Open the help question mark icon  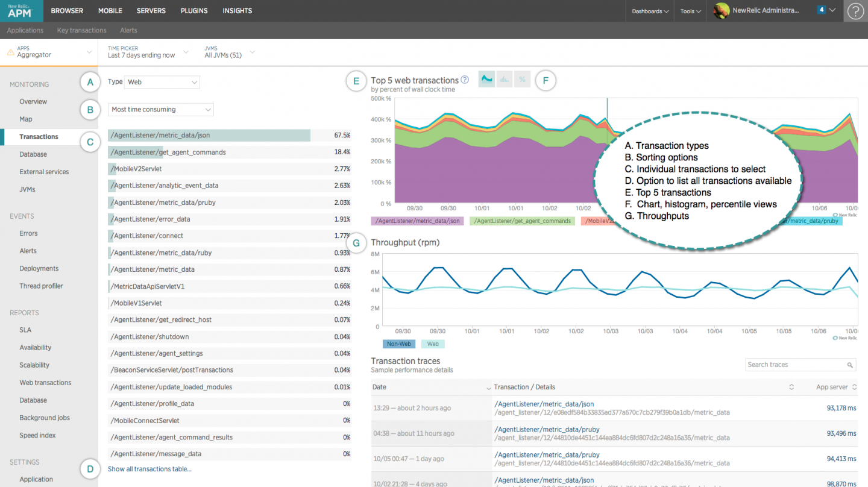tap(855, 11)
